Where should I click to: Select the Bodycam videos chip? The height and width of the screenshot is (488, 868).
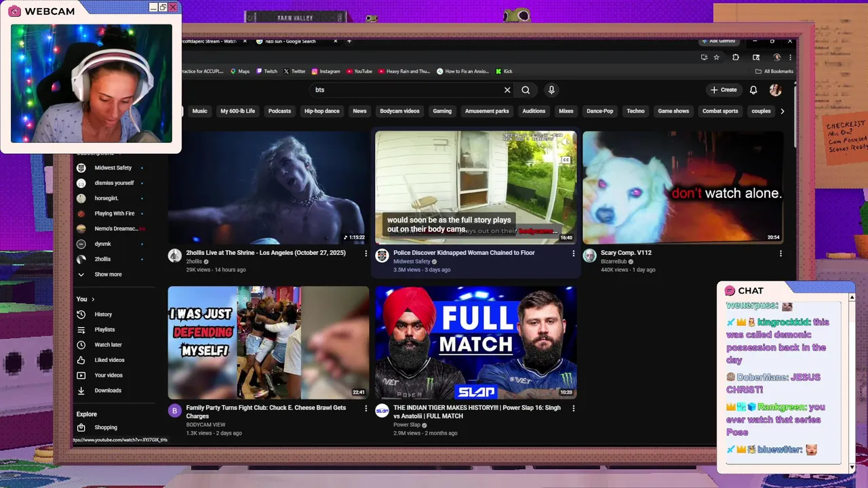(399, 111)
